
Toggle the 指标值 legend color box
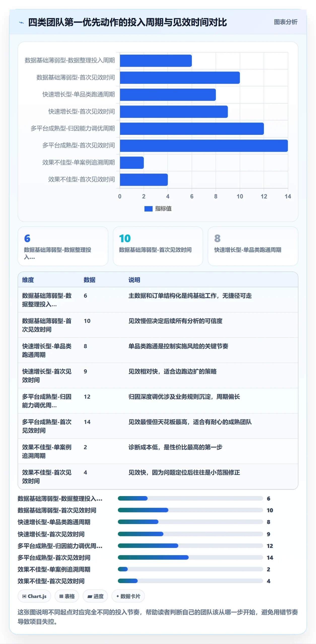click(x=148, y=209)
